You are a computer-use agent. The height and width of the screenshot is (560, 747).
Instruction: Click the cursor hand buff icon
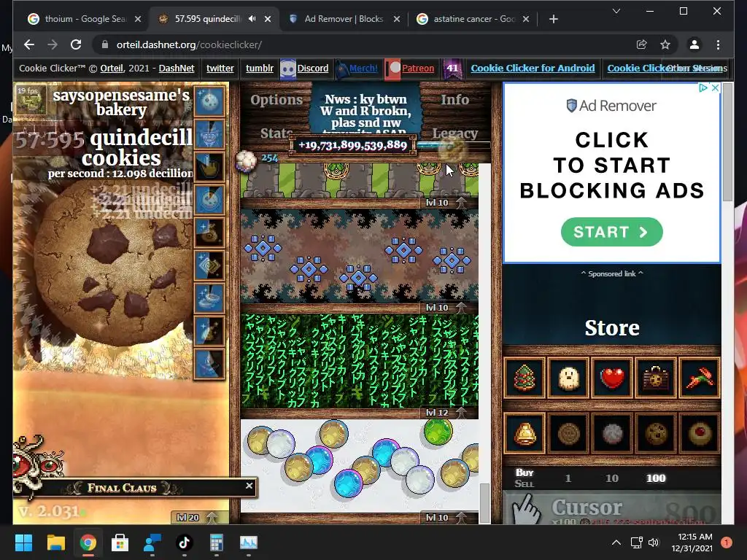209,167
